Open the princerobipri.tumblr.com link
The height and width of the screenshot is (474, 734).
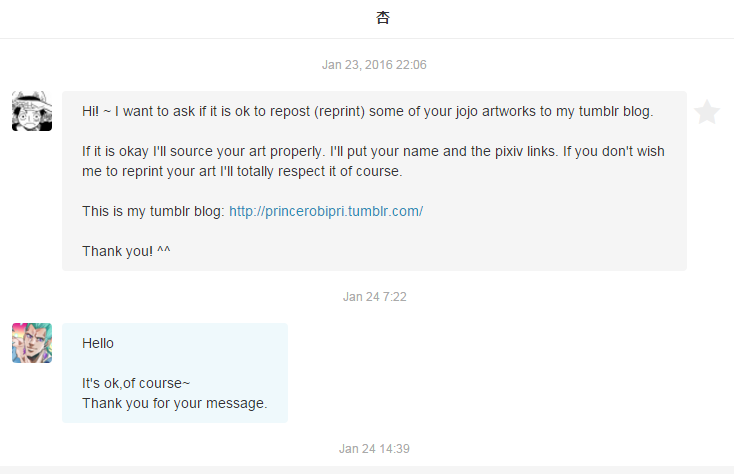[x=326, y=211]
